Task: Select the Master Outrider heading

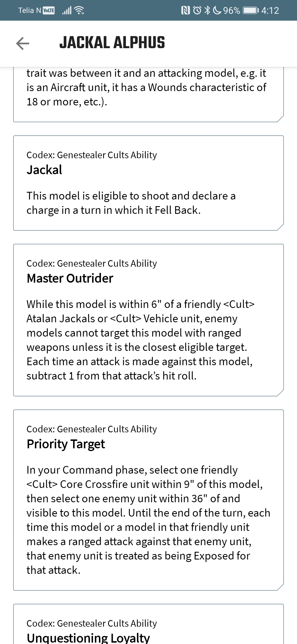Action: click(70, 278)
